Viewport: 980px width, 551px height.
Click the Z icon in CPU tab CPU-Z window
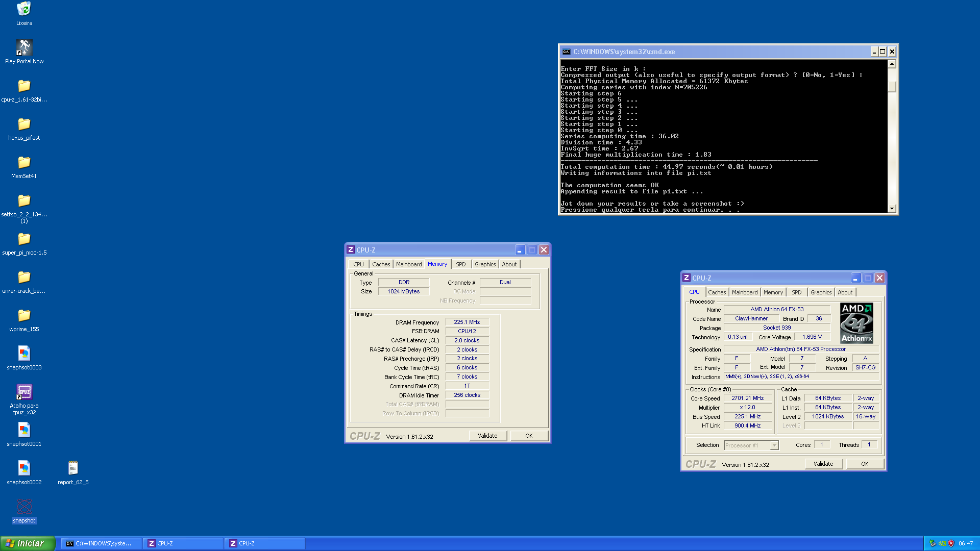[687, 278]
